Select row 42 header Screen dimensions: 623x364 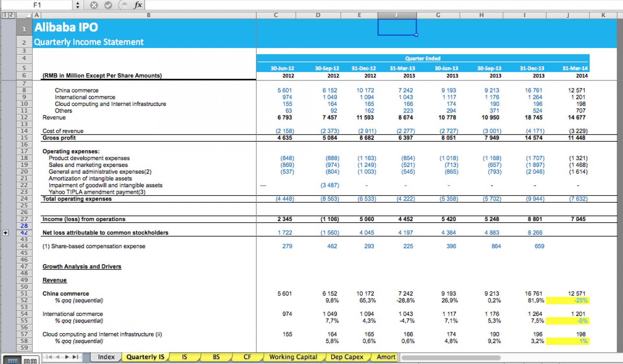[x=24, y=233]
